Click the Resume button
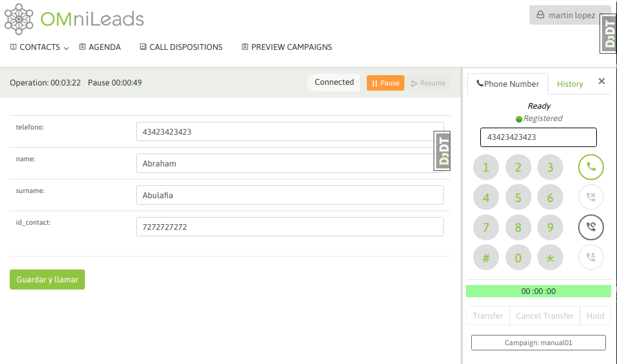617x364 pixels. (429, 83)
